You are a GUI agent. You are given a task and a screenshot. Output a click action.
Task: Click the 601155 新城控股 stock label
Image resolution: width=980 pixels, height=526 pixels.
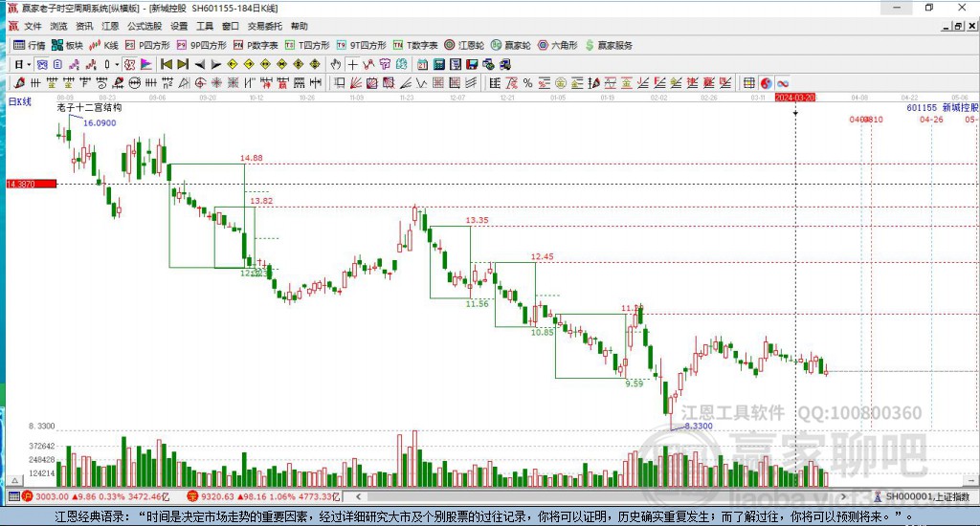(x=943, y=107)
